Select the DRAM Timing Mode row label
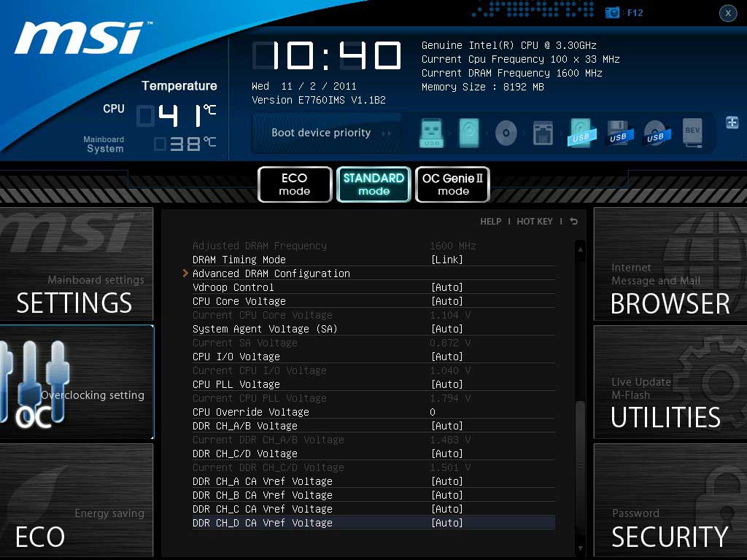This screenshot has height=560, width=747. coord(239,260)
